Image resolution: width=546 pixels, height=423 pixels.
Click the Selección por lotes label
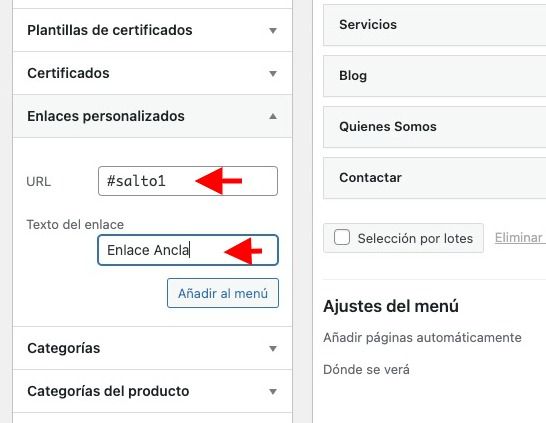(415, 238)
